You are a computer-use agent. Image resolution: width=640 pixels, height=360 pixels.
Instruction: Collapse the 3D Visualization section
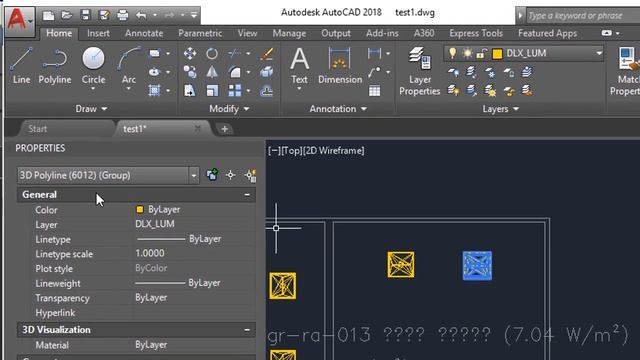coord(247,330)
